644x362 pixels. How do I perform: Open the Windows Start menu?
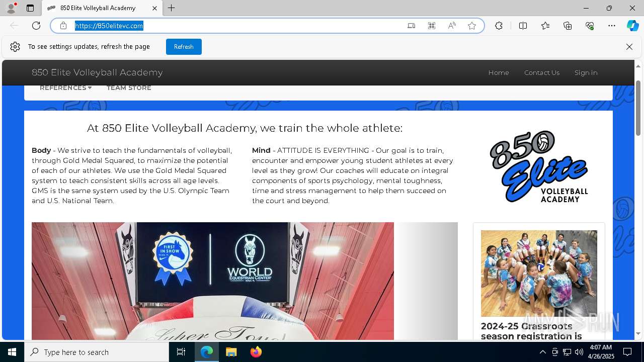(12, 352)
